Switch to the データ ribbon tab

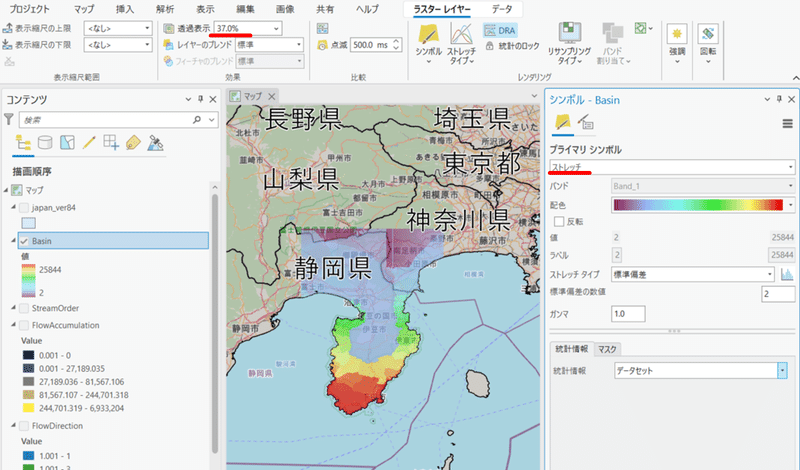(502, 9)
